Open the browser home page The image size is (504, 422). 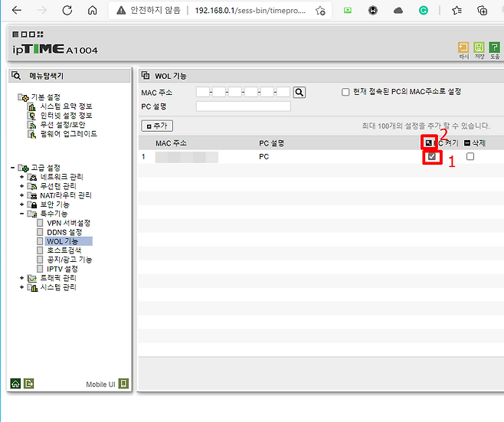point(92,10)
